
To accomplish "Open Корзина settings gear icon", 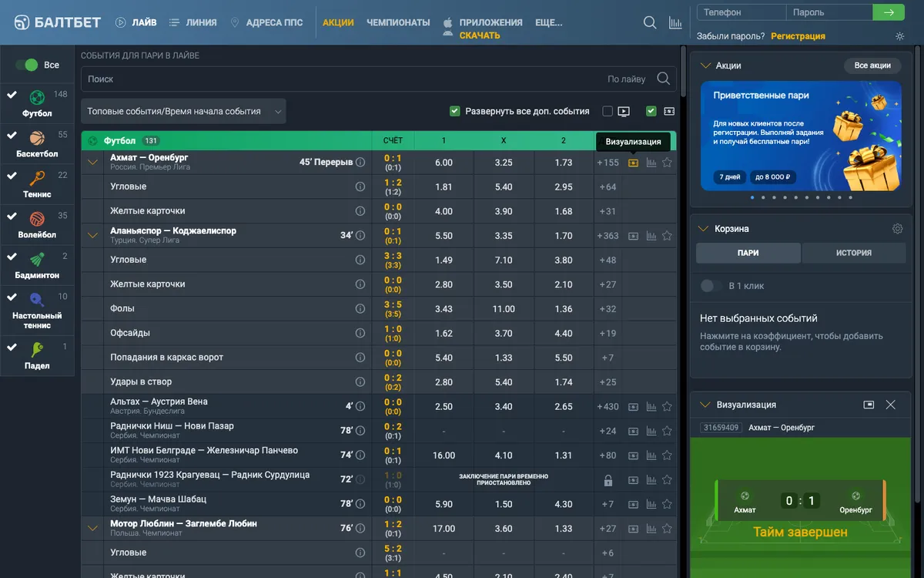I will pos(897,229).
